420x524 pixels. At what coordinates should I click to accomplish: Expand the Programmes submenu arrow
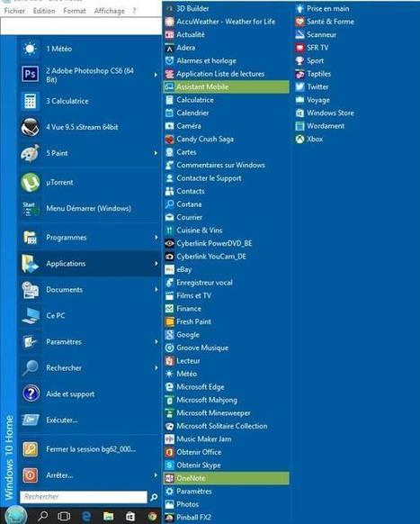point(156,238)
